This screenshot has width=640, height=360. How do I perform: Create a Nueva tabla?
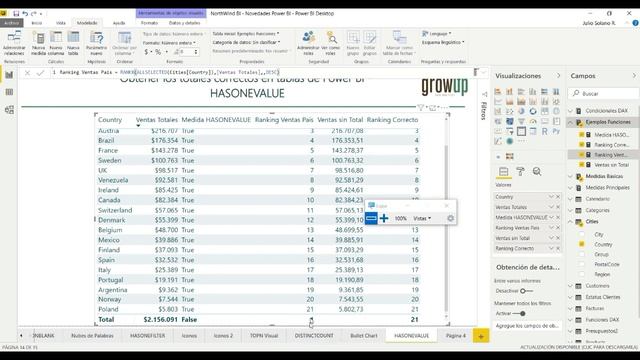73,43
